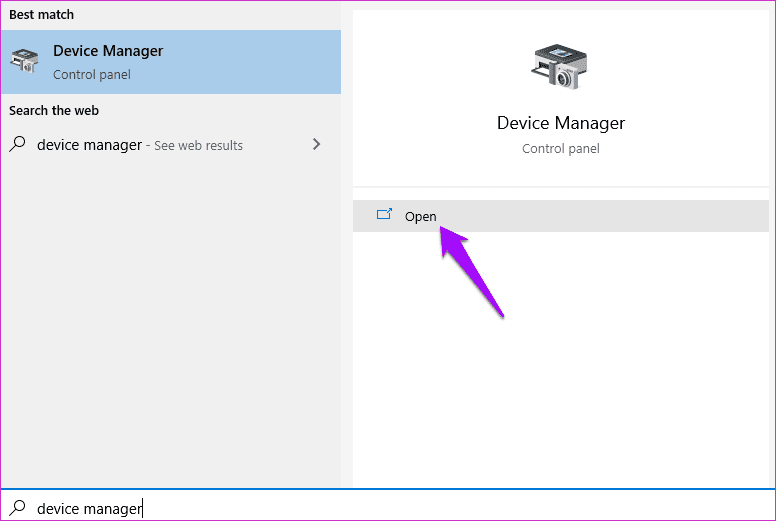This screenshot has height=521, width=776.
Task: Open 'device manager - See web results' entry
Action: click(171, 144)
